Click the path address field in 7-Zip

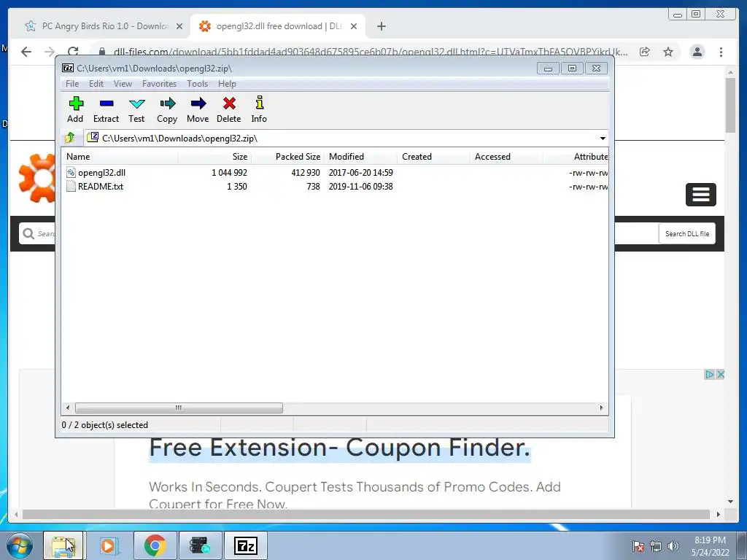click(341, 138)
